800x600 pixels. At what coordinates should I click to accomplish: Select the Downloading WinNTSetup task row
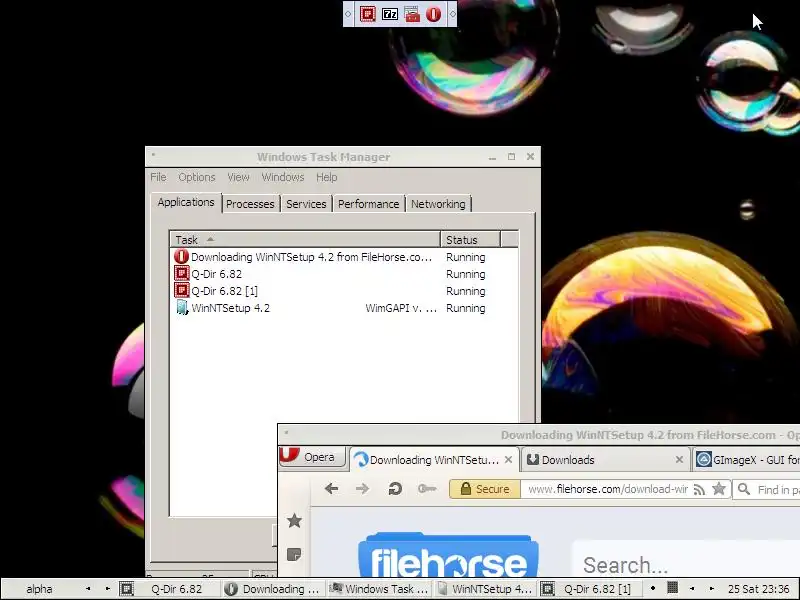point(344,257)
